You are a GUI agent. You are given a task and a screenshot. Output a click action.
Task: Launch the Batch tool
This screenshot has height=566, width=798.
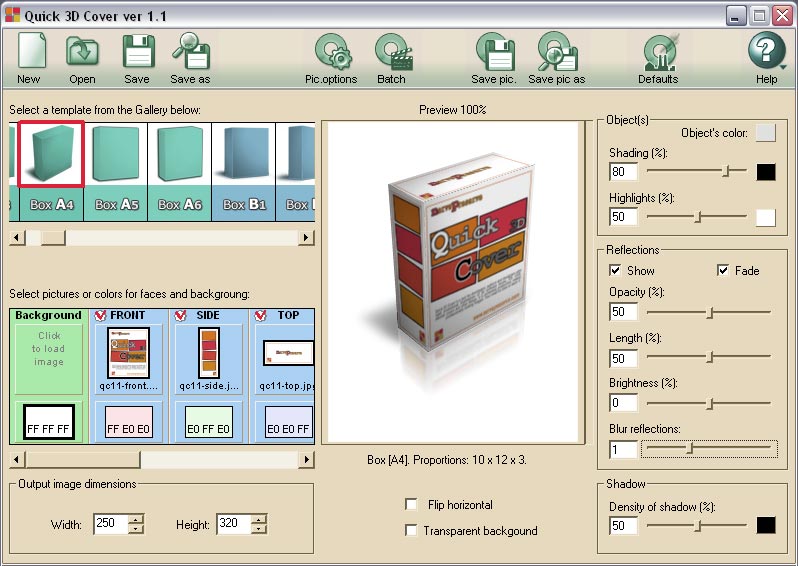[x=392, y=52]
